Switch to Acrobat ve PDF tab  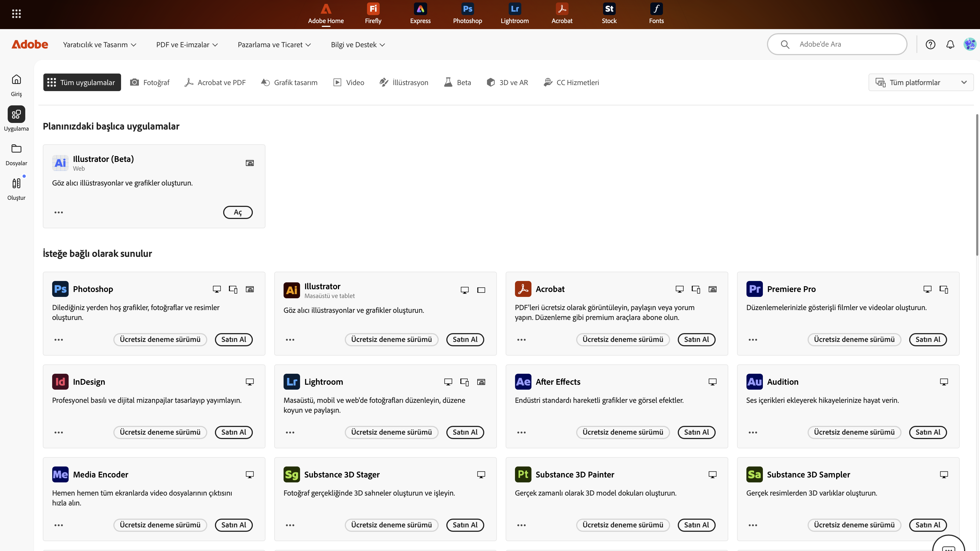click(215, 83)
